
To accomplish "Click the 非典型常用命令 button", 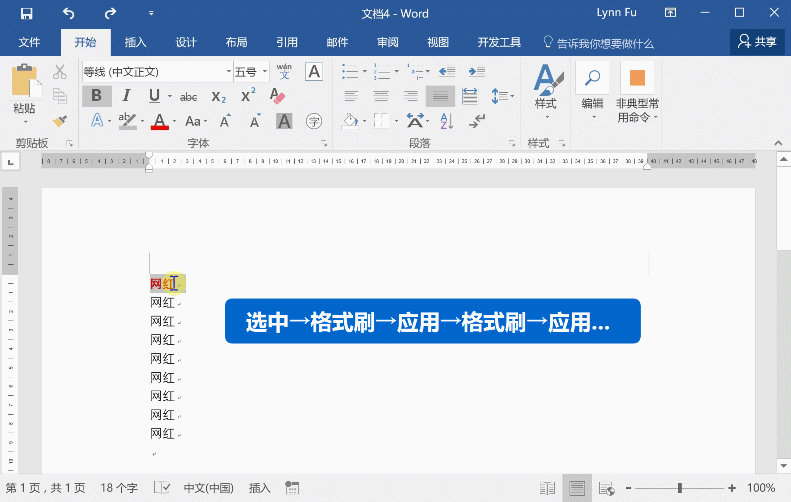I will coord(637,92).
